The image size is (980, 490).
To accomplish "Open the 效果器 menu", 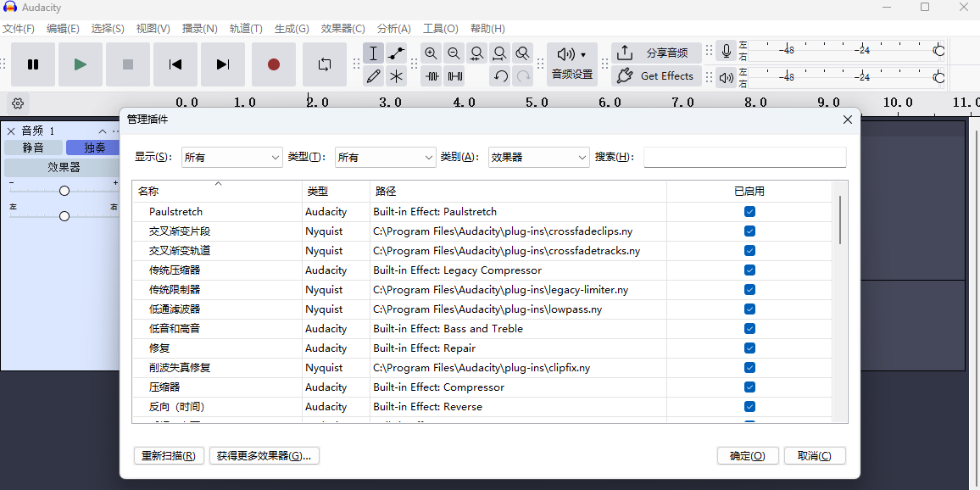I will tap(342, 29).
